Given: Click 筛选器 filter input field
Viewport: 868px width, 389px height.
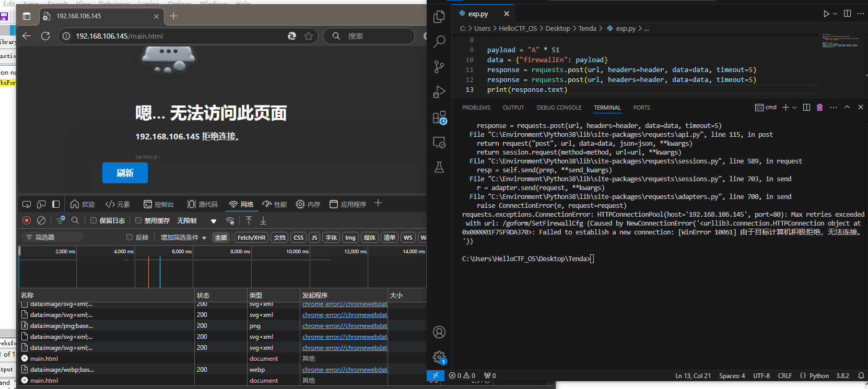Looking at the screenshot, I should [x=52, y=237].
